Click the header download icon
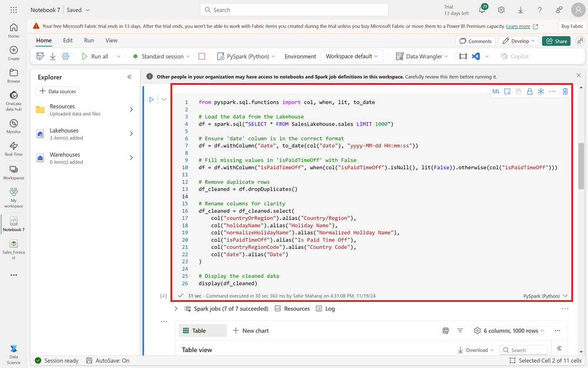This screenshot has height=368, width=588. pos(520,10)
